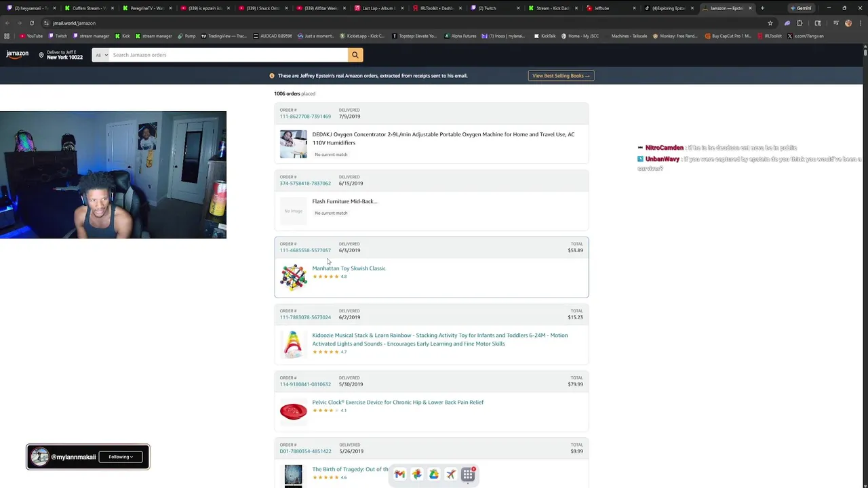Click the orange search magnifier button
This screenshot has height=488, width=868.
pyautogui.click(x=355, y=55)
